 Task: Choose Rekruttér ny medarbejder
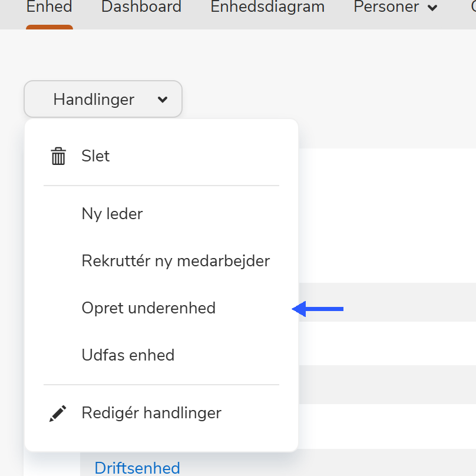point(176,261)
